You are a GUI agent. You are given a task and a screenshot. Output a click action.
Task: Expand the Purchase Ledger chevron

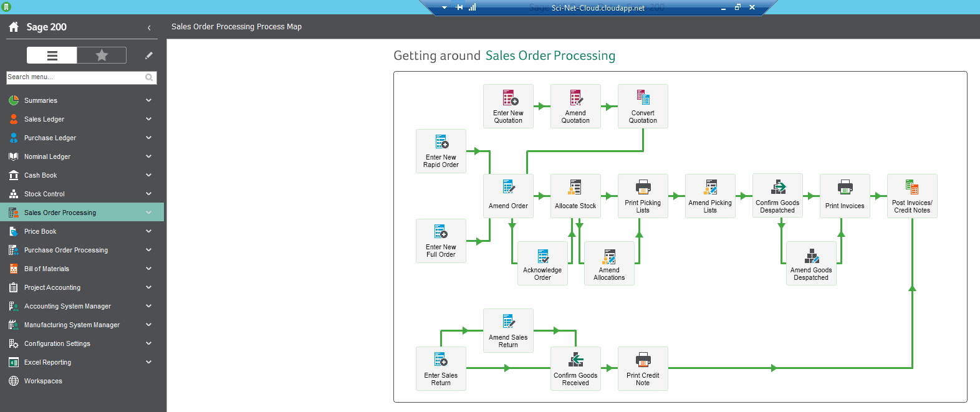[x=148, y=138]
